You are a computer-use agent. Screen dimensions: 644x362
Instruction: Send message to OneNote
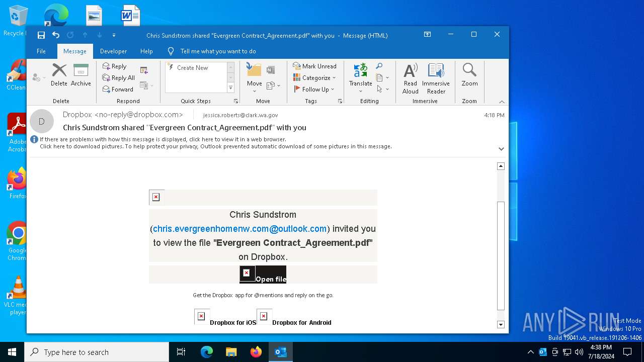(271, 70)
